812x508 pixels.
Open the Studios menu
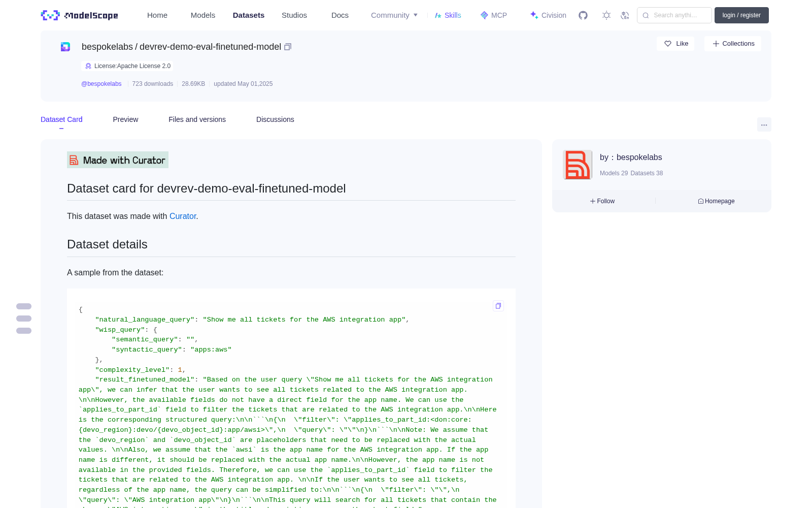294,15
